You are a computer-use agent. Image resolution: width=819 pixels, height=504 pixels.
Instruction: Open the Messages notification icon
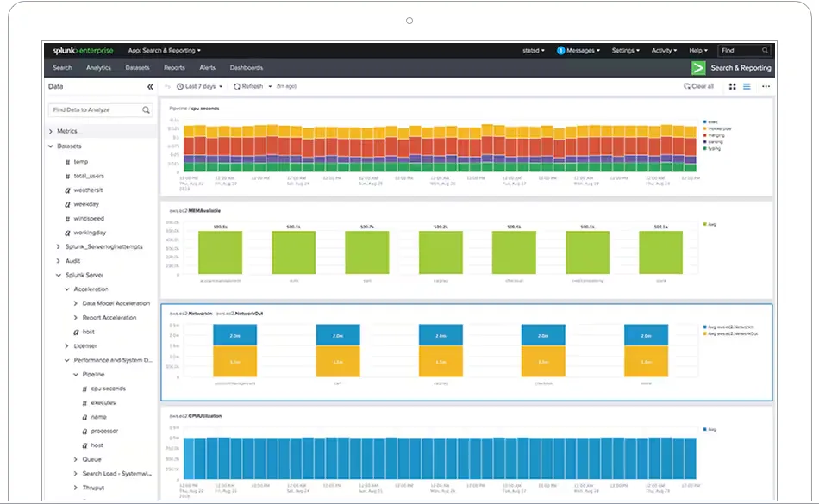560,50
